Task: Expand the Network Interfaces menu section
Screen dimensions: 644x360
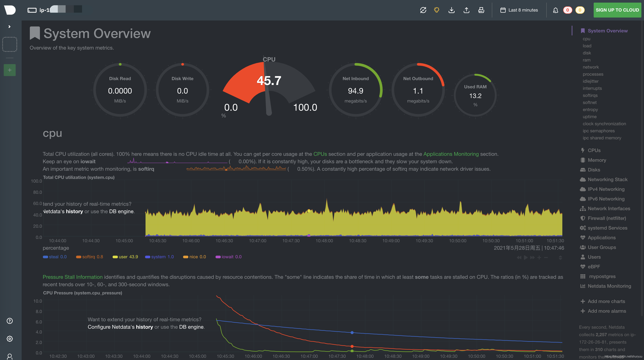Action: [x=609, y=209]
